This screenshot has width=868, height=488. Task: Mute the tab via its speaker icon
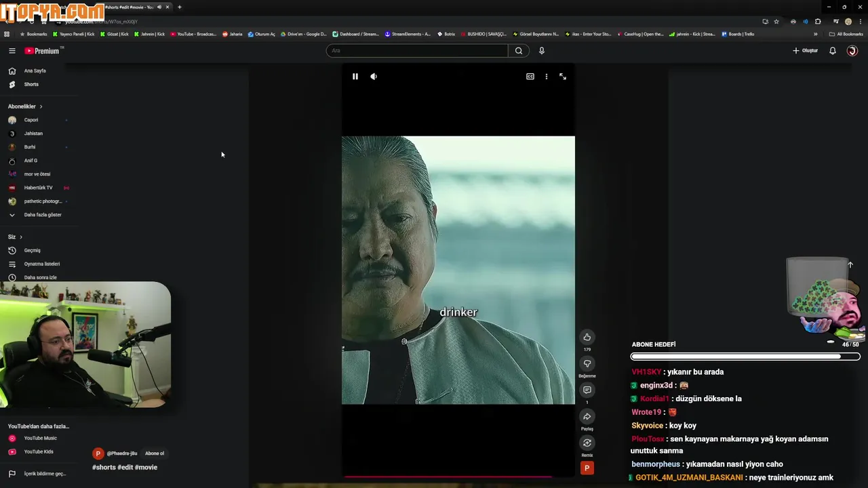159,7
